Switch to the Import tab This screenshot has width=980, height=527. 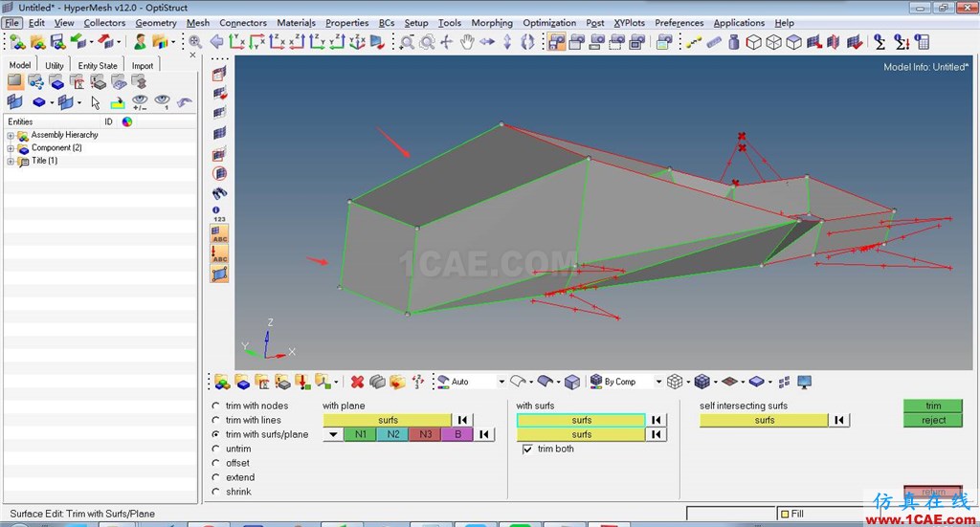click(143, 66)
